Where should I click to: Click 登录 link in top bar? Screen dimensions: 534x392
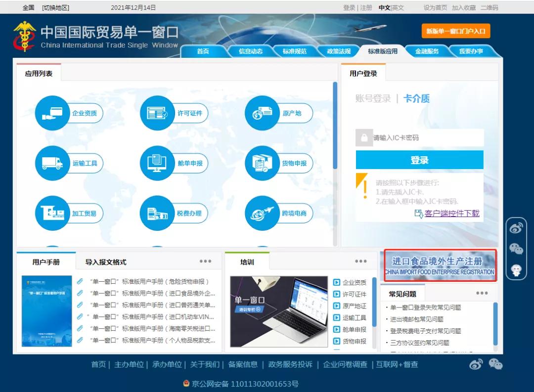coord(349,7)
